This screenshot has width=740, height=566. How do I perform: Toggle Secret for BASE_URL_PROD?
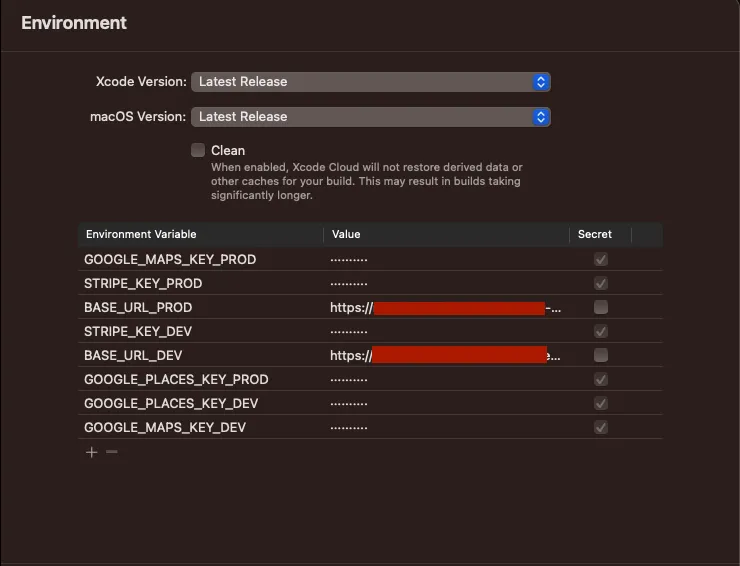(601, 307)
